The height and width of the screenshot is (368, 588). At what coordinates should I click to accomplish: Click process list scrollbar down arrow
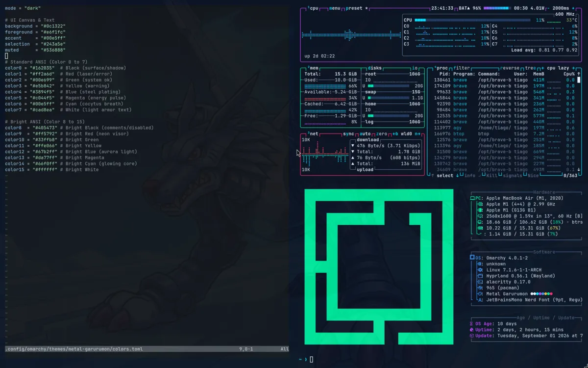[579, 170]
